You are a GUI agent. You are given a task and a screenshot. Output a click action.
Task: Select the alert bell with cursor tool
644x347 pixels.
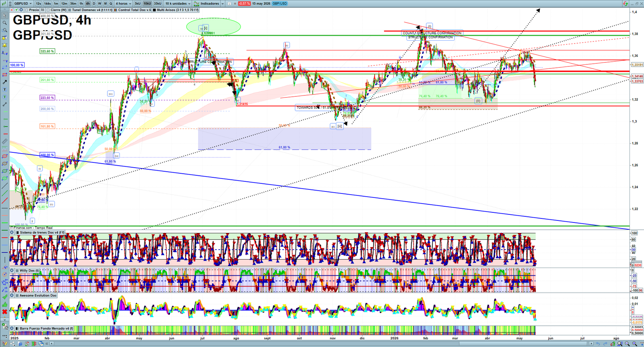point(5,38)
